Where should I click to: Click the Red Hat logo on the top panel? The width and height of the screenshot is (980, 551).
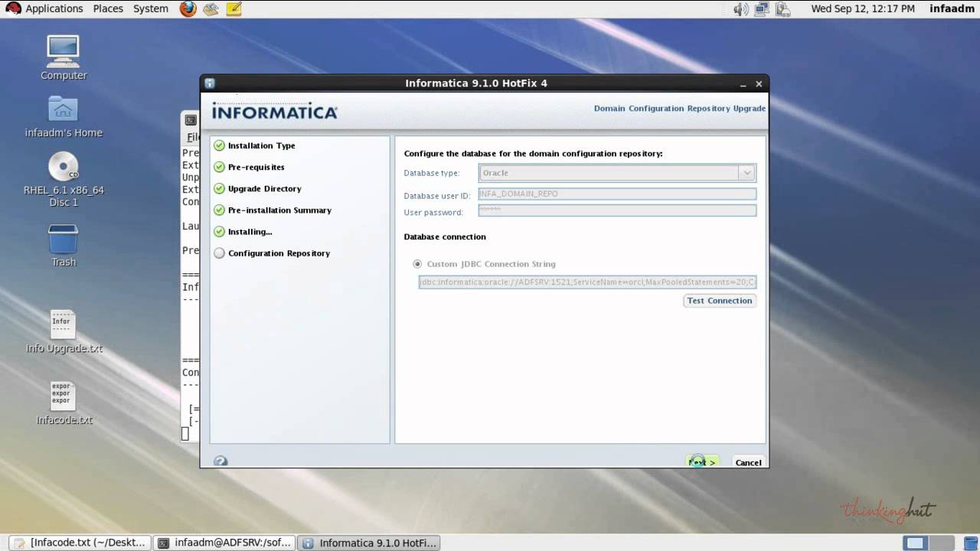coord(13,8)
